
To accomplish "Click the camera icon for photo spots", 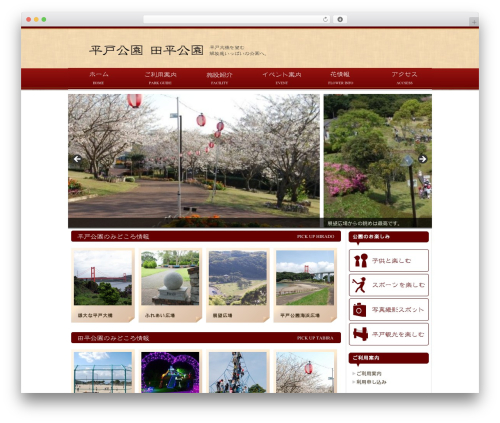I will (x=360, y=310).
